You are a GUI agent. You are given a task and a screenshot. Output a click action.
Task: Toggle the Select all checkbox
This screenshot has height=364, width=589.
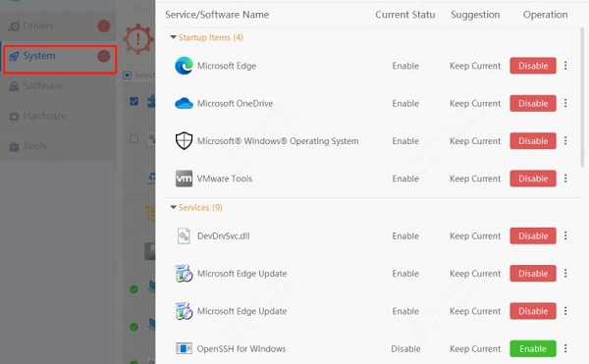127,76
